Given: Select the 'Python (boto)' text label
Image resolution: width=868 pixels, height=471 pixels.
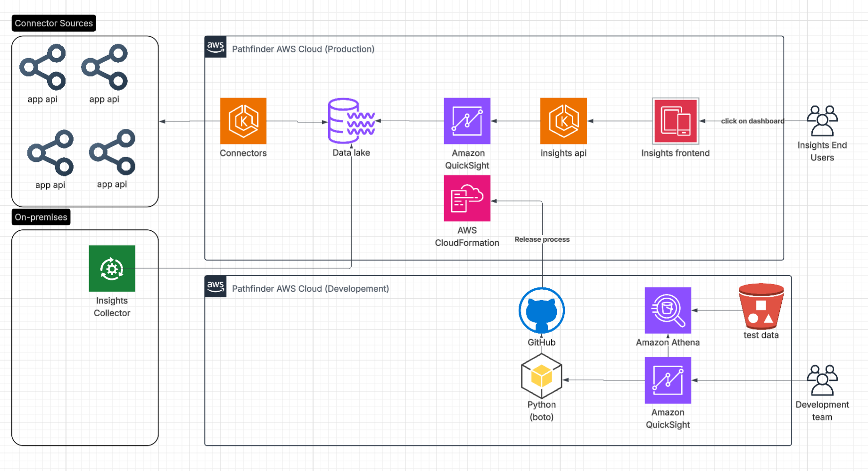Looking at the screenshot, I should [542, 411].
